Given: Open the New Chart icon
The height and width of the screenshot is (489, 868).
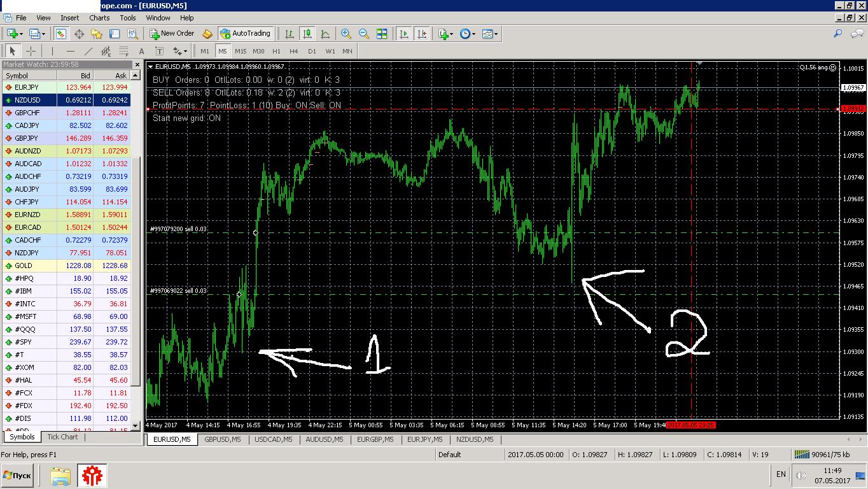Looking at the screenshot, I should (11, 34).
